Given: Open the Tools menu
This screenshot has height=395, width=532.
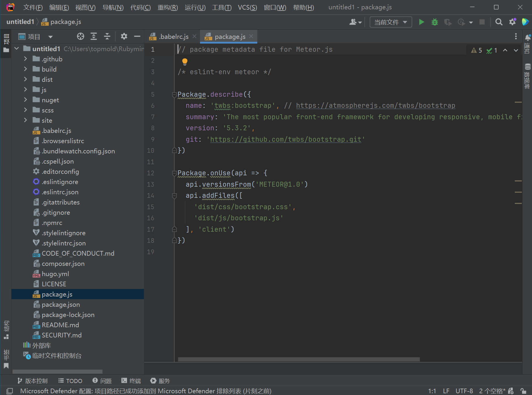Looking at the screenshot, I should [222, 7].
